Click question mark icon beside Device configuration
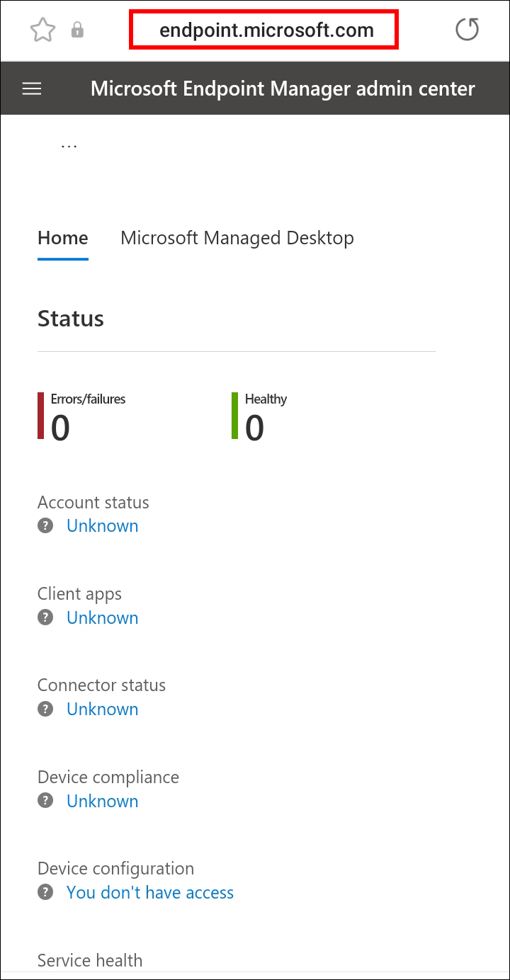 [45, 892]
